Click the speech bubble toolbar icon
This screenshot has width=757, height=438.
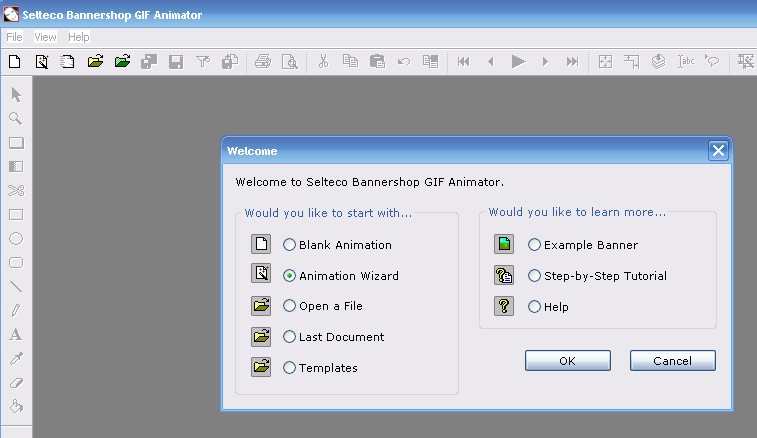pyautogui.click(x=712, y=61)
